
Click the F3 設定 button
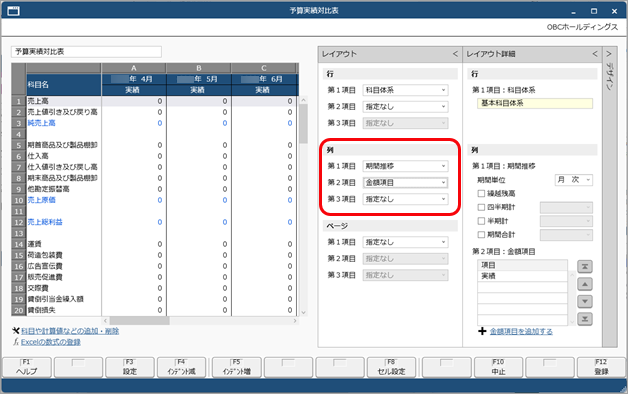[x=129, y=367]
